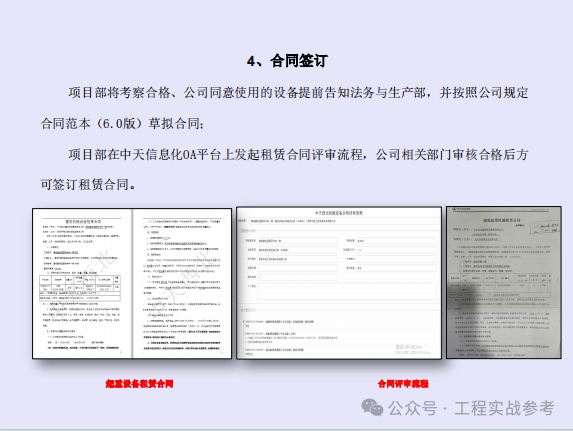Image resolution: width=573 pixels, height=431 pixels.
Task: Click the red caption 合同评审流程
Action: [403, 384]
